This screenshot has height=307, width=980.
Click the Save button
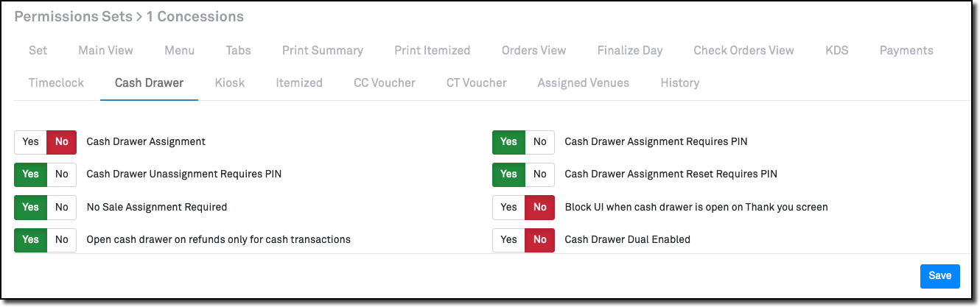pos(939,275)
